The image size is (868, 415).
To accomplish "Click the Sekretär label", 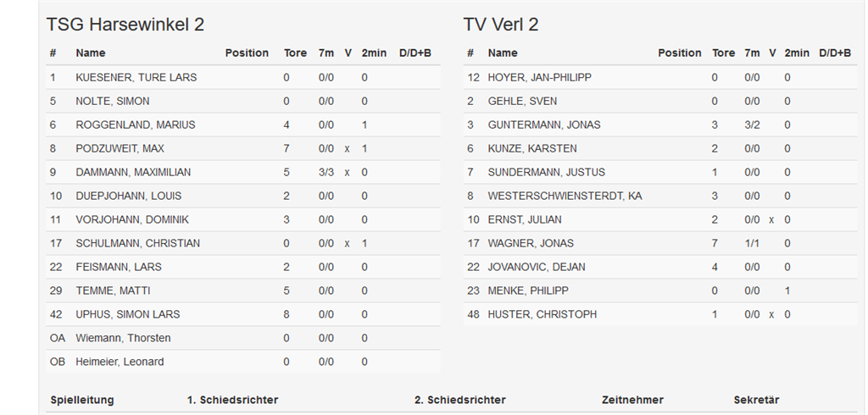I will [756, 400].
